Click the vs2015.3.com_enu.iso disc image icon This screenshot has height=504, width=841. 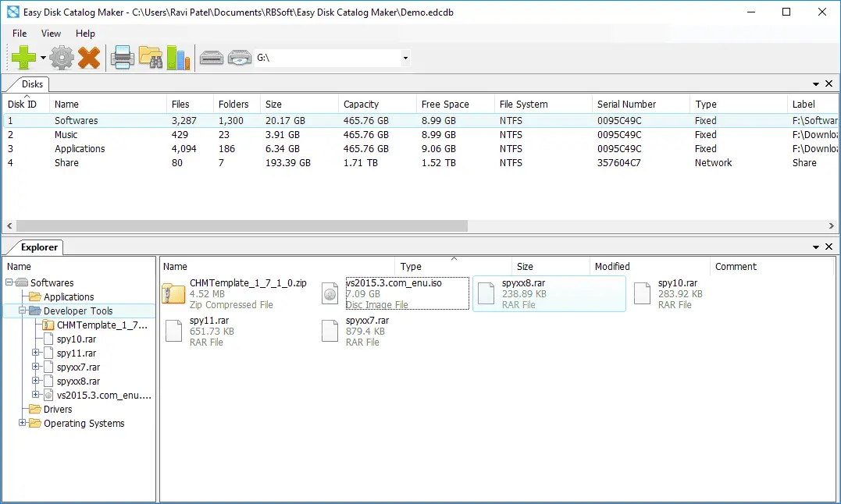click(x=330, y=293)
